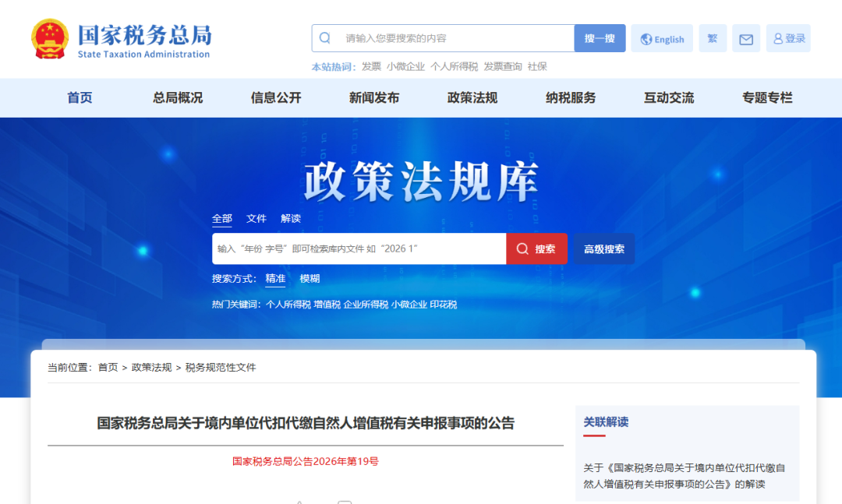Open 互动交流 navigation item
Viewport: 842px width, 504px height.
669,97
